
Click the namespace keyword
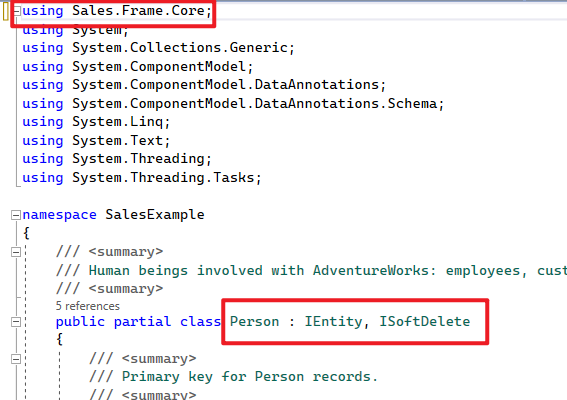[x=60, y=215]
